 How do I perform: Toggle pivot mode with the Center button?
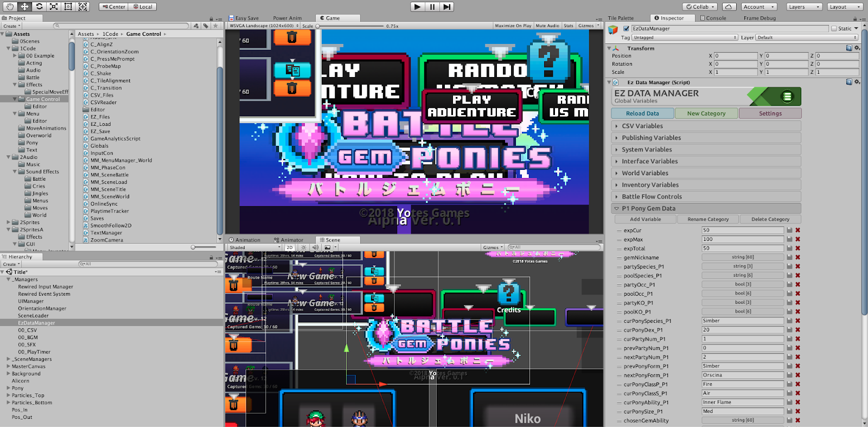click(113, 7)
